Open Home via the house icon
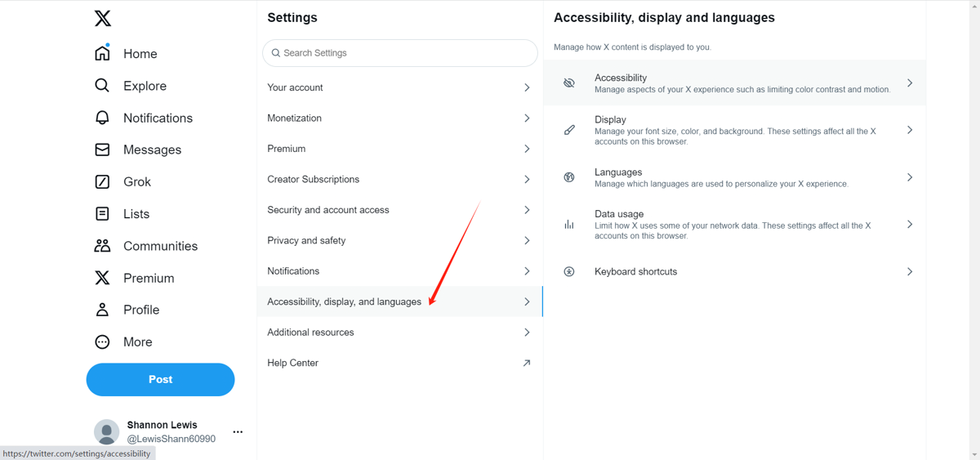This screenshot has width=980, height=460. tap(102, 53)
